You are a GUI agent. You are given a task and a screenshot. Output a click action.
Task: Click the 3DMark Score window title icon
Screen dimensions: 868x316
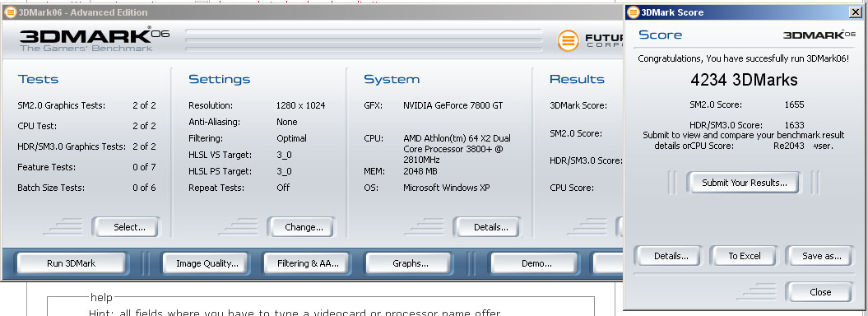(x=633, y=12)
